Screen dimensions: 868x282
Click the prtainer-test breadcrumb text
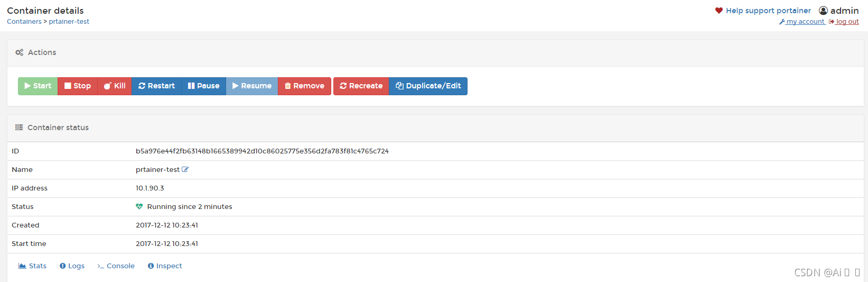(69, 22)
